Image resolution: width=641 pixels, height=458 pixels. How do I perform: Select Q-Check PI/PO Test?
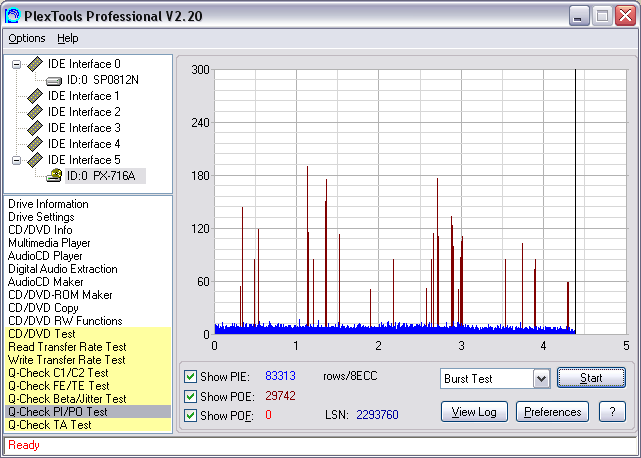coord(88,412)
